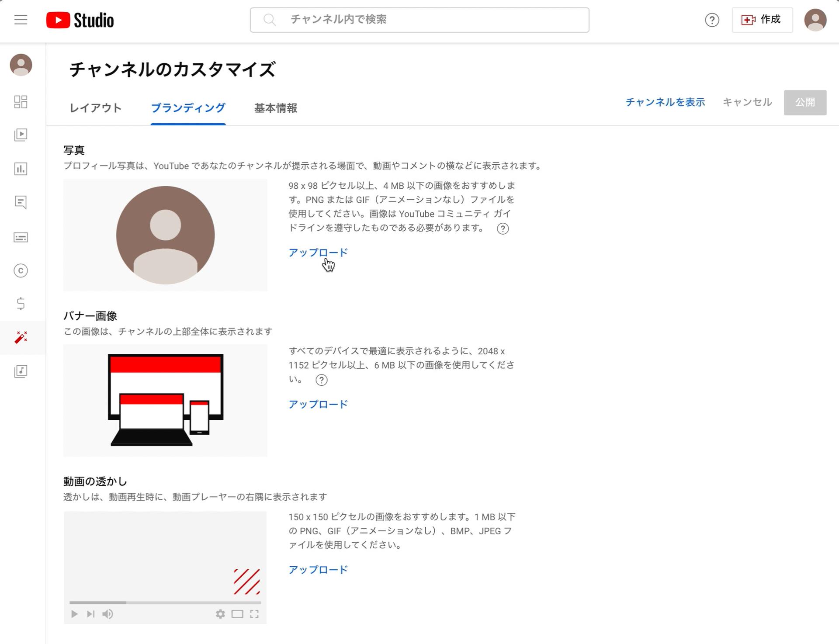Screen dimensions: 839x644
Task: Click アップロード to upload a profile photo
Action: [318, 252]
